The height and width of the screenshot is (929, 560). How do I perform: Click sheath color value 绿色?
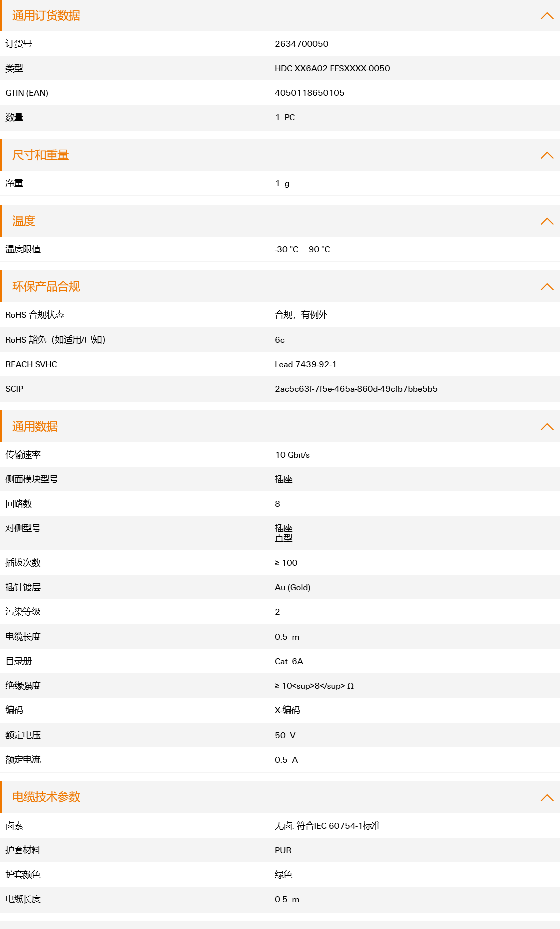(x=284, y=875)
